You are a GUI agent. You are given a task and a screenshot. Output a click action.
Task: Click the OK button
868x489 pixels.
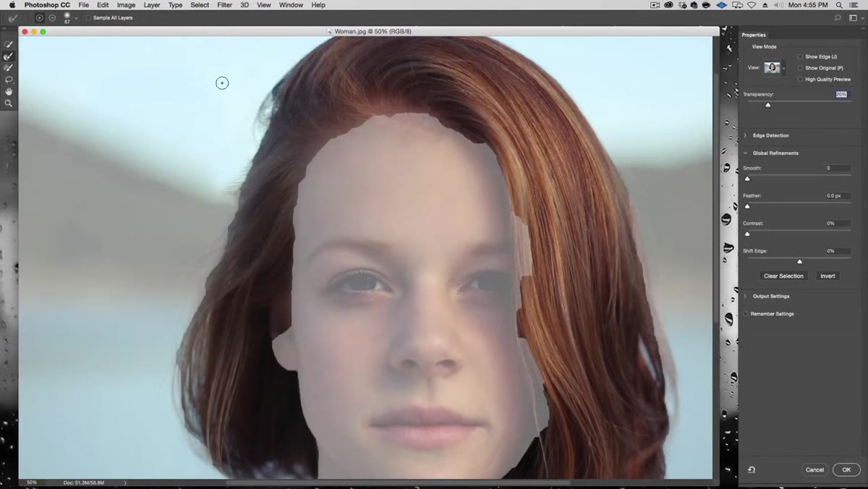tap(846, 469)
